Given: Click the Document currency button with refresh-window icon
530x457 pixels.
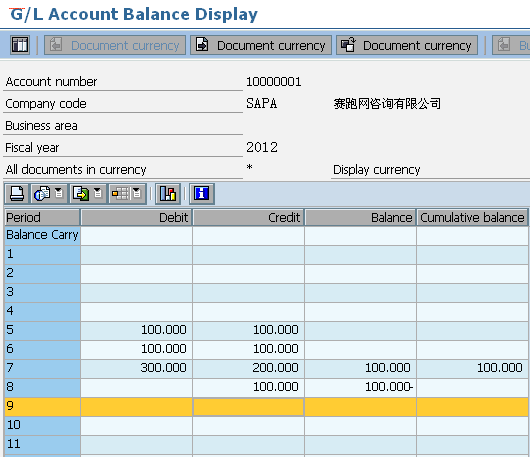Looking at the screenshot, I should [407, 45].
